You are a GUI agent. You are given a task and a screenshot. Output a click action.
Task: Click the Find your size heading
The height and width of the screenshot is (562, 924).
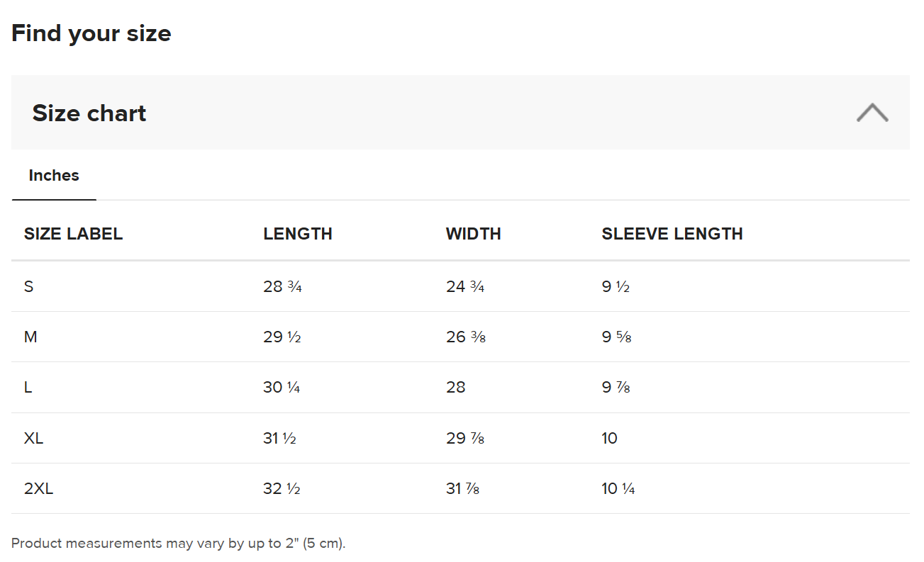(91, 33)
